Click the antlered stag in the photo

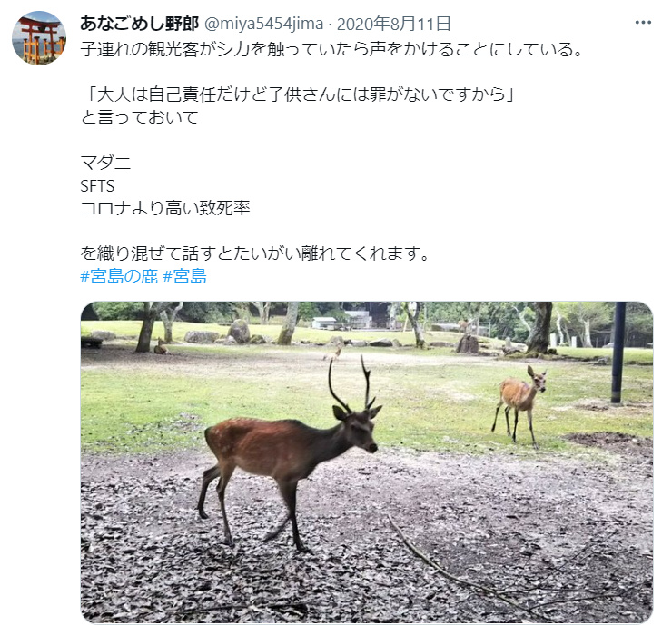click(x=290, y=454)
